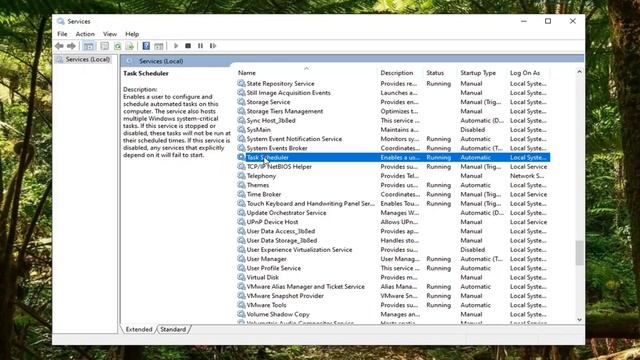640x360 pixels.
Task: Click the gear icon beside SysMain
Action: coord(241,129)
